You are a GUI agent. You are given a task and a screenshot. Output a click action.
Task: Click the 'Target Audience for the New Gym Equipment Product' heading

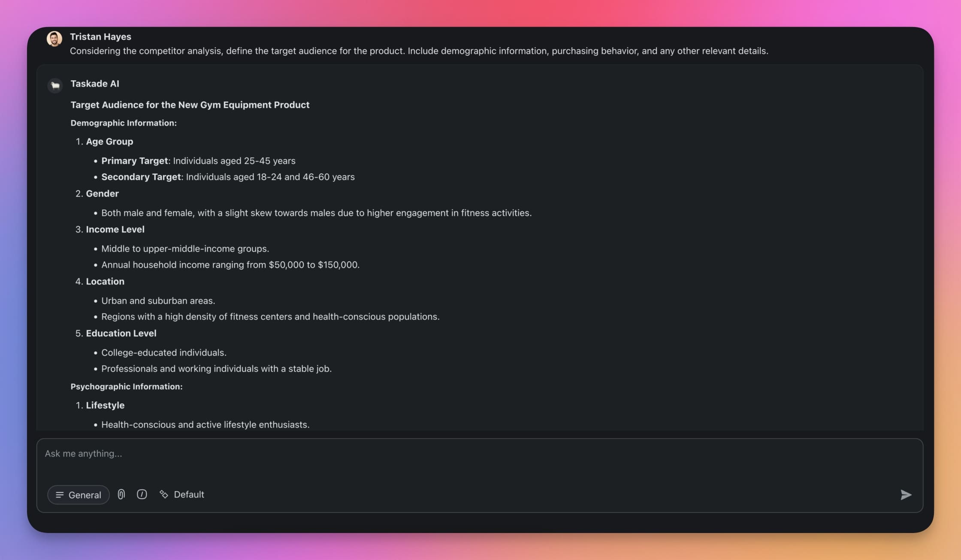(190, 105)
